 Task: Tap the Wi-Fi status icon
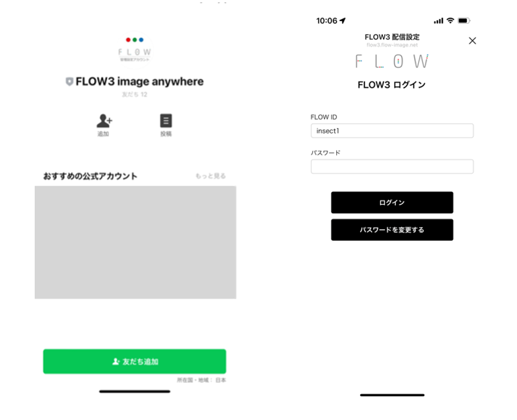click(450, 21)
